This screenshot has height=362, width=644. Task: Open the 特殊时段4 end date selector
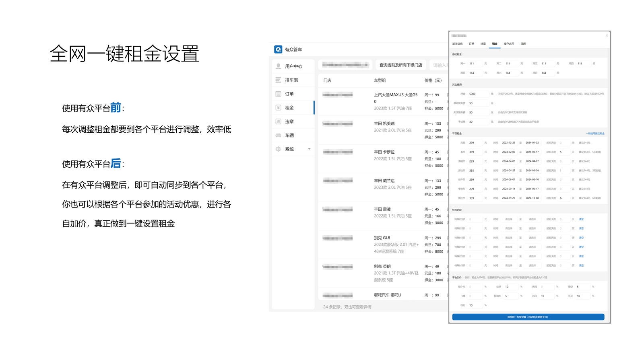click(532, 247)
